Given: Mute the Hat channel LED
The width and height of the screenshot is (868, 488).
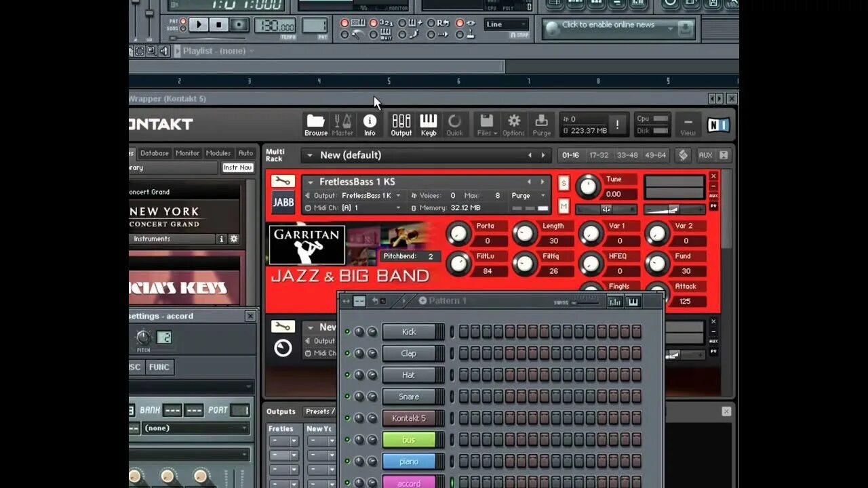Looking at the screenshot, I should point(348,375).
